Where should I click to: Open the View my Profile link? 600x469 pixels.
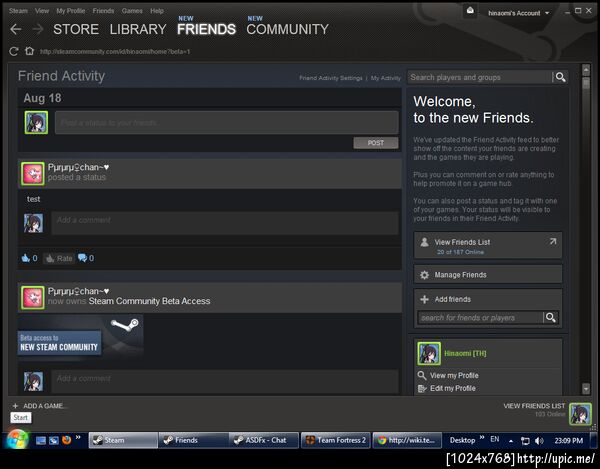(454, 375)
